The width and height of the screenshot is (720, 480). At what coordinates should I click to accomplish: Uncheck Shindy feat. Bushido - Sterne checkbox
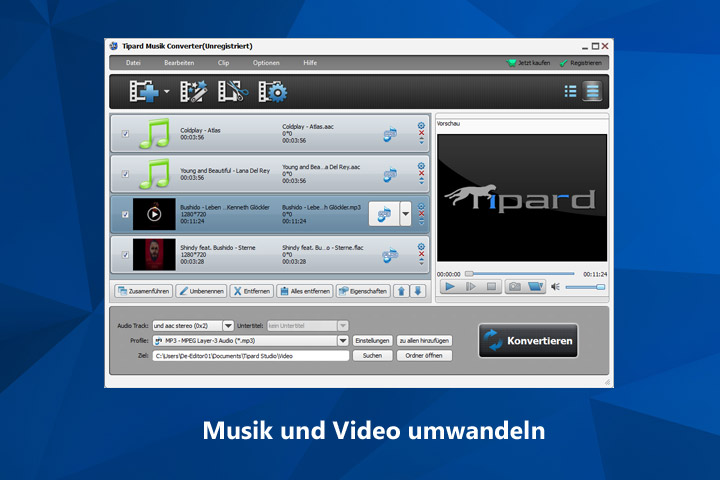125,255
